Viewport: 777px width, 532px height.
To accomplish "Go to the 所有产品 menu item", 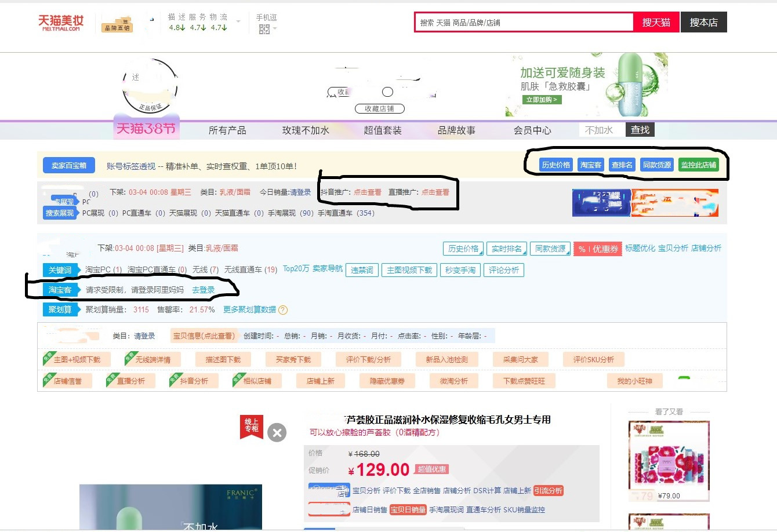I will click(x=227, y=130).
